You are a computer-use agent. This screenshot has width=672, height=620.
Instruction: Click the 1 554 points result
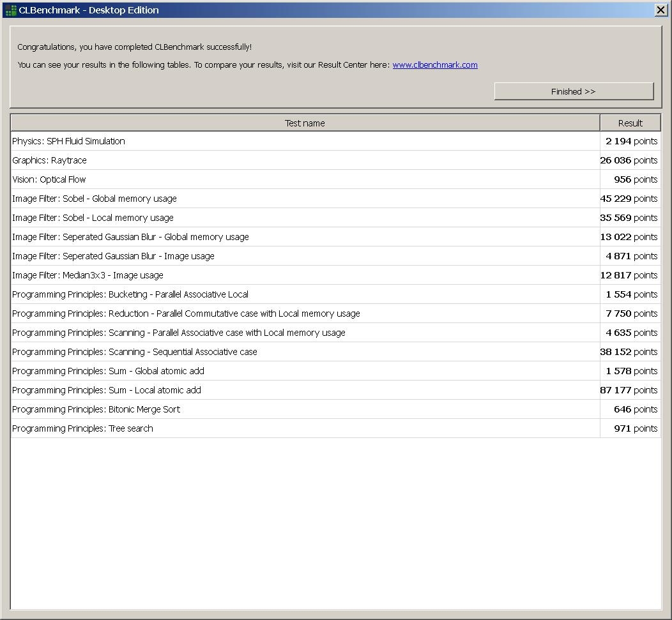pos(631,294)
